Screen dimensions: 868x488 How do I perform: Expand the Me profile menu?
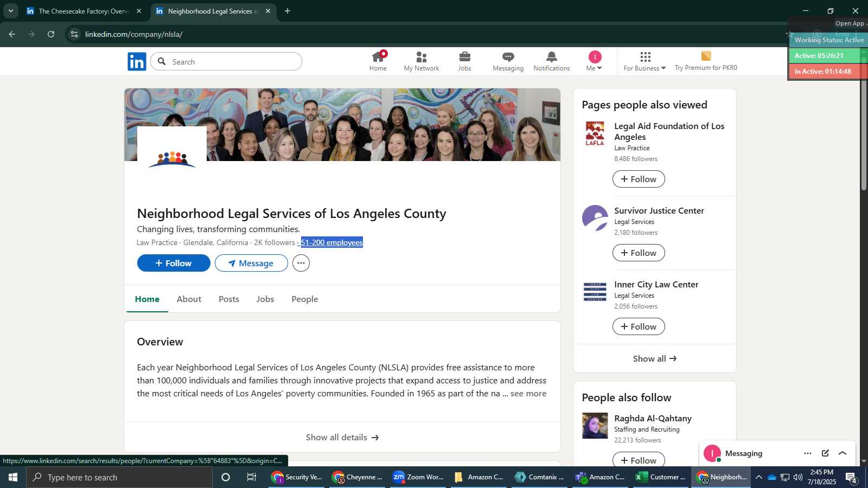pos(595,61)
